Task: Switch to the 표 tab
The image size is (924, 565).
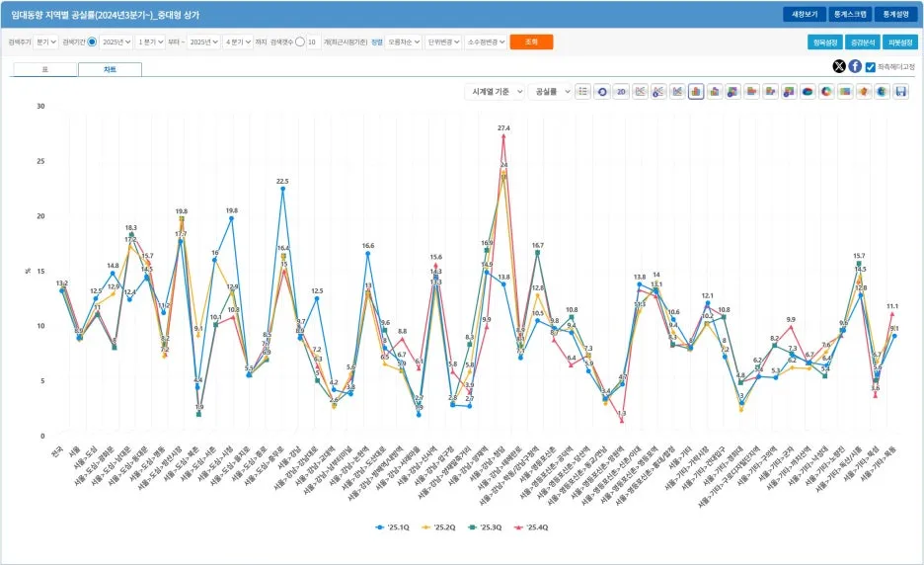Action: pyautogui.click(x=44, y=69)
